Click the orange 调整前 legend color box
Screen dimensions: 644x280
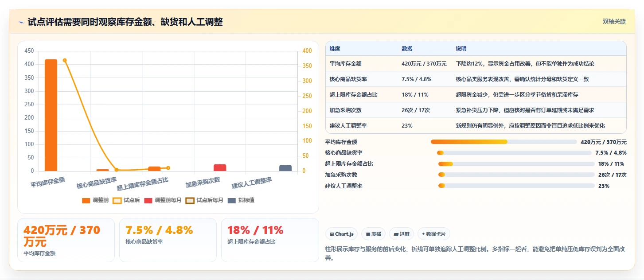point(86,200)
